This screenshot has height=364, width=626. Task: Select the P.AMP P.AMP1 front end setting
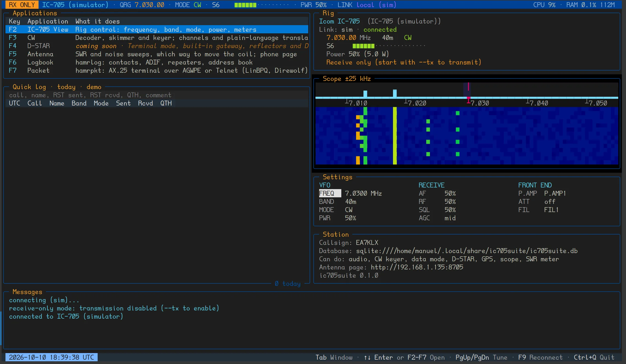coord(542,193)
